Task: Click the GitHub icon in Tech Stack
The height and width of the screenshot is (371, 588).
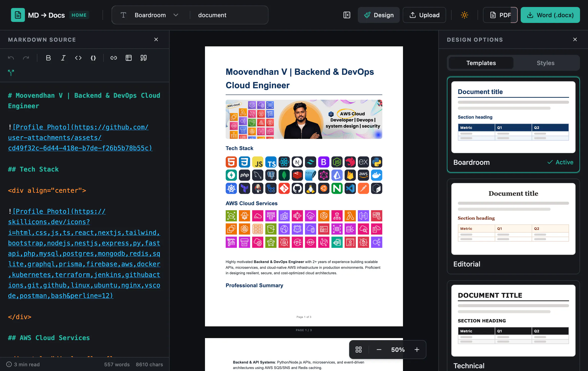Action: [297, 188]
